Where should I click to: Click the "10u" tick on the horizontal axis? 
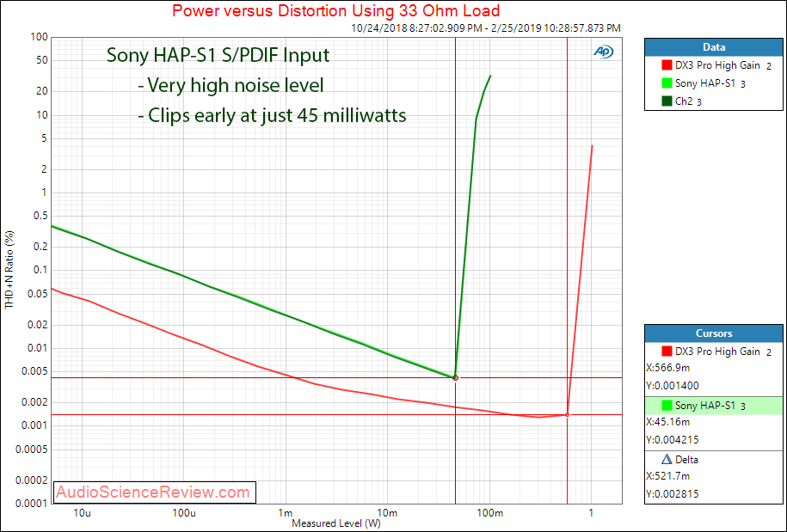(x=83, y=513)
